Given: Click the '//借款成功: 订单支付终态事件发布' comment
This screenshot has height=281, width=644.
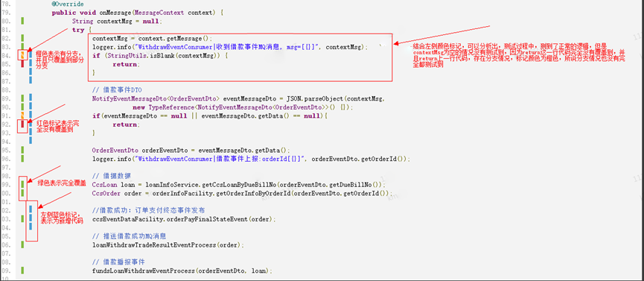Looking at the screenshot, I should point(148,211).
